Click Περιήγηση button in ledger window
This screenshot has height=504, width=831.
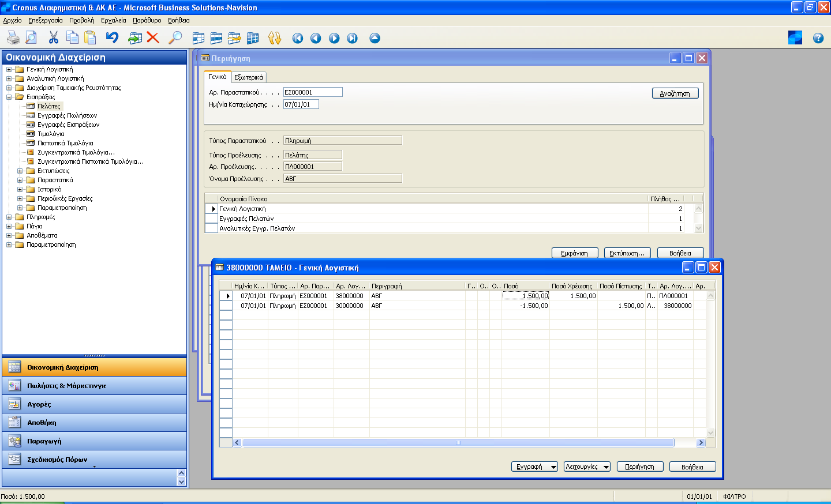click(x=640, y=467)
